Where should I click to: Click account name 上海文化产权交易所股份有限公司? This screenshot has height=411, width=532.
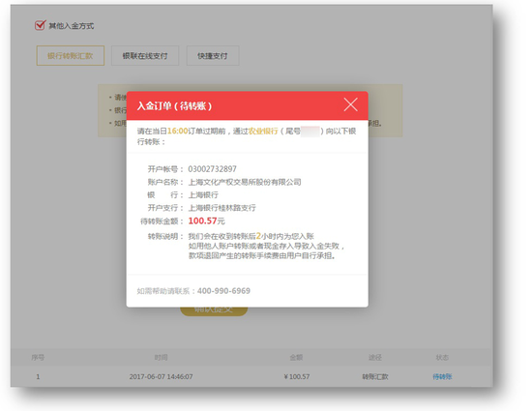245,182
